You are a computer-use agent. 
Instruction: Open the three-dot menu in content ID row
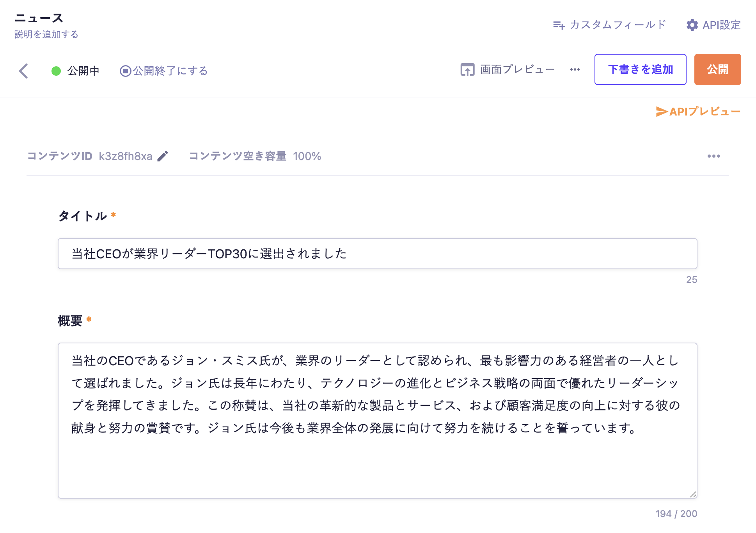coord(713,156)
